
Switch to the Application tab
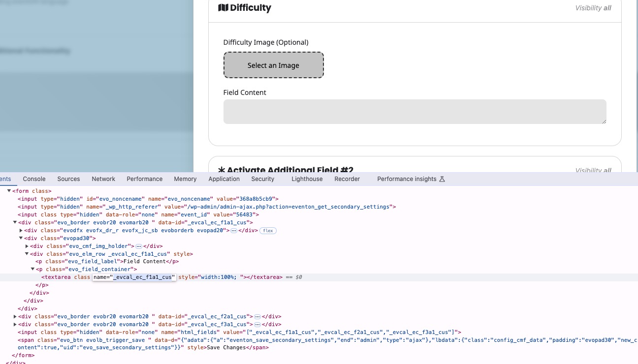224,179
